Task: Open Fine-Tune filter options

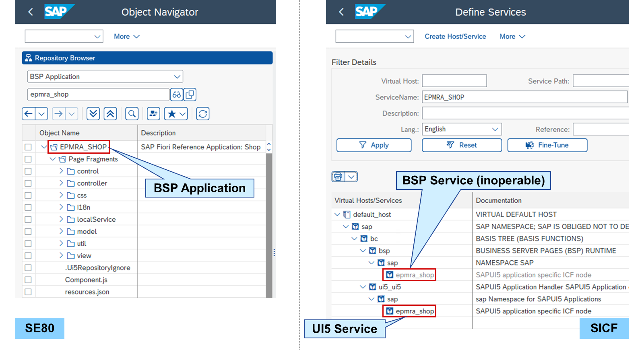Action: coord(547,145)
